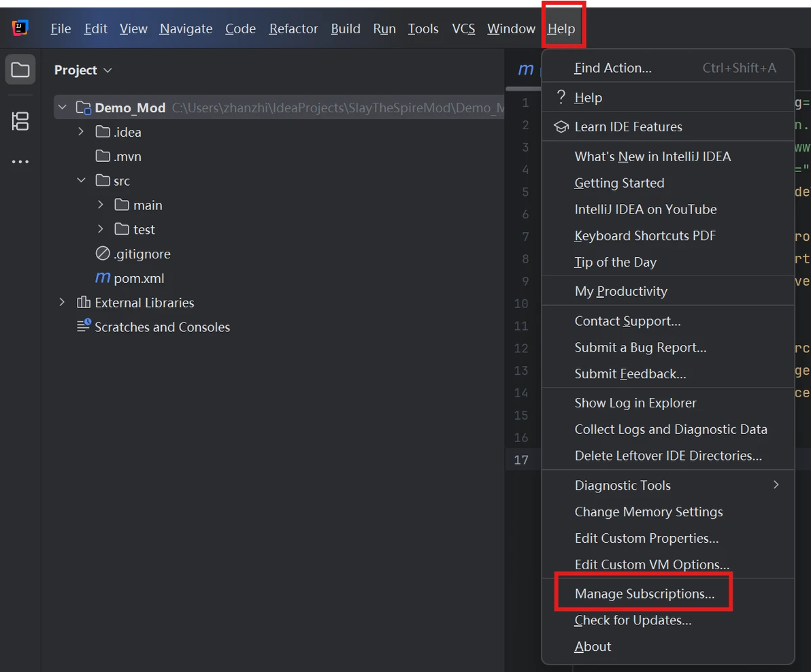
Task: Collapse the src folder
Action: click(x=81, y=180)
